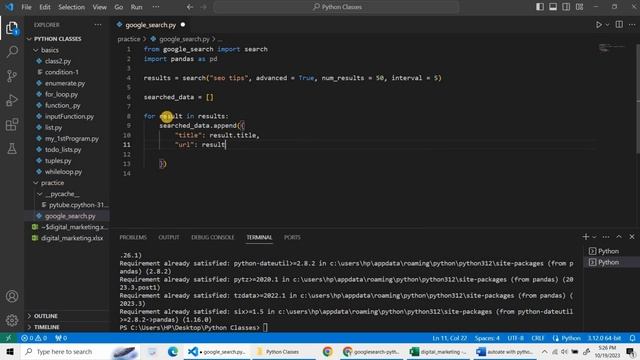Image resolution: width=640 pixels, height=360 pixels.
Task: Split the editor to the right
Action: click(619, 25)
